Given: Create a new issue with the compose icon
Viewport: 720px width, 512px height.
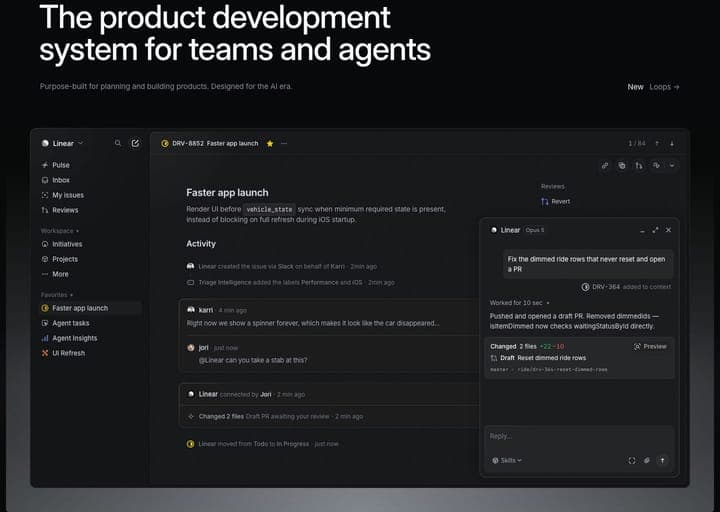Looking at the screenshot, I should (135, 143).
